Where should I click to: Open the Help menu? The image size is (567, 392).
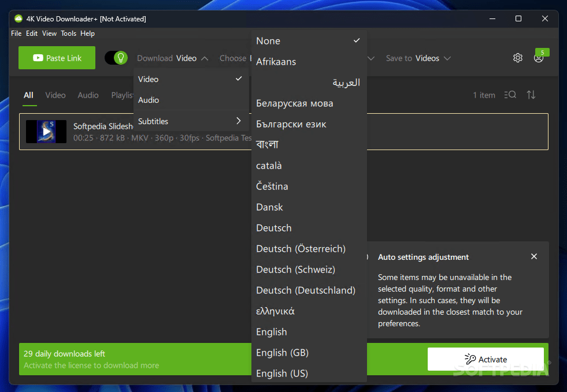87,33
